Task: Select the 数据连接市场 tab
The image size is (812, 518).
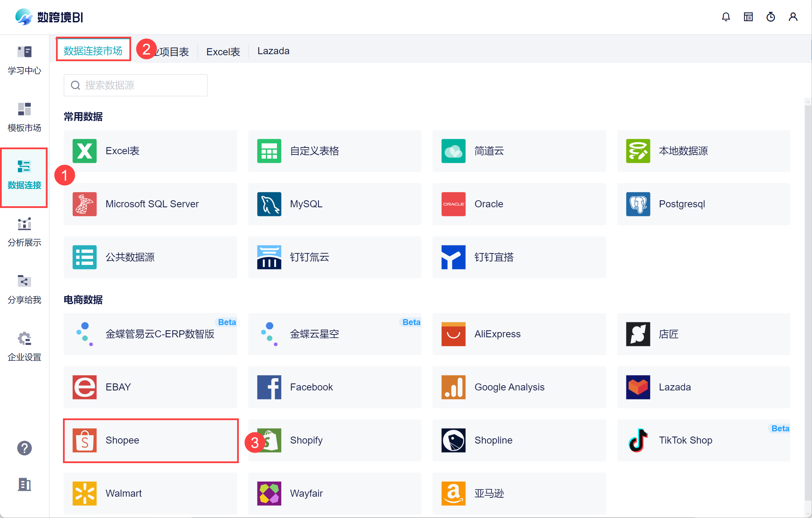Action: [93, 51]
